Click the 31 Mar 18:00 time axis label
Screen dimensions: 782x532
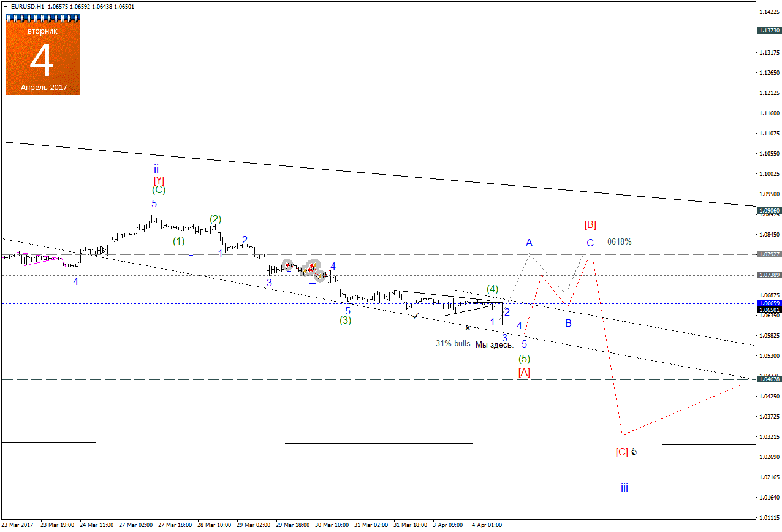411,525
